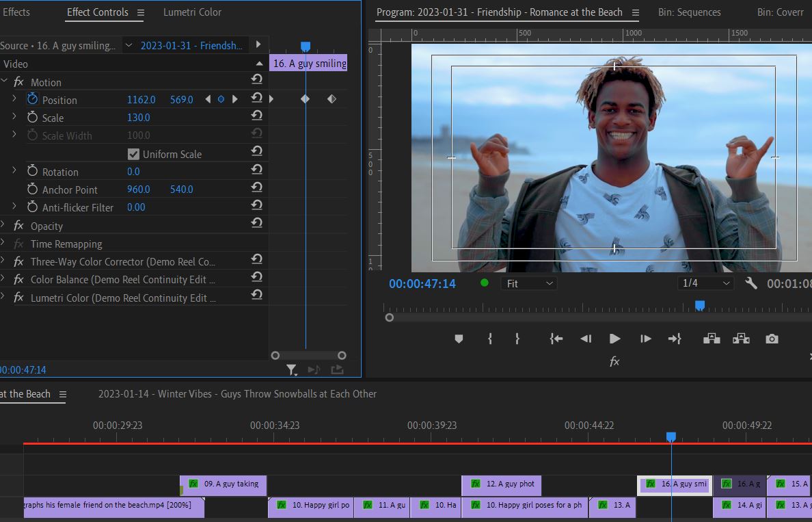Toggle the Motion fx effect on/off
Image resolution: width=812 pixels, height=522 pixels.
pyautogui.click(x=18, y=82)
